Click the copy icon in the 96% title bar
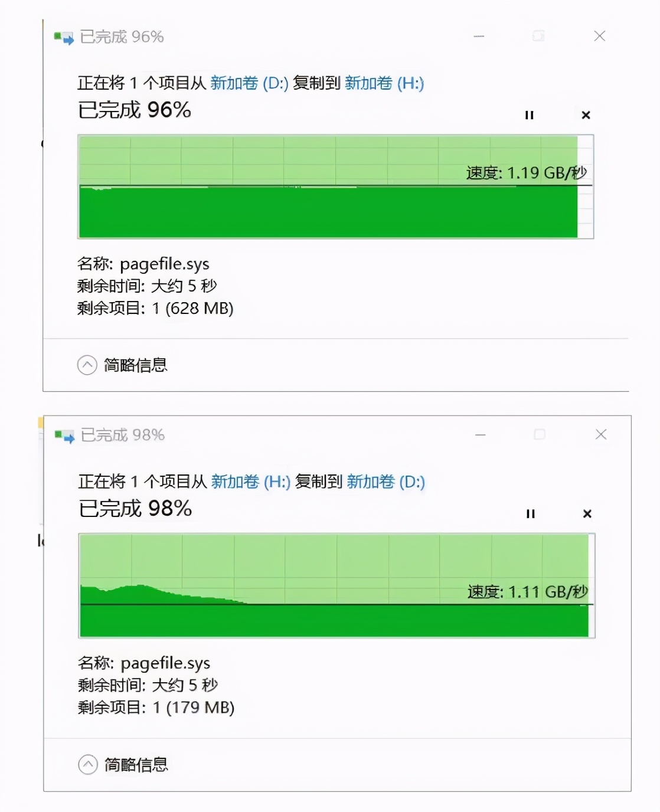Image resolution: width=660 pixels, height=812 pixels. click(64, 38)
